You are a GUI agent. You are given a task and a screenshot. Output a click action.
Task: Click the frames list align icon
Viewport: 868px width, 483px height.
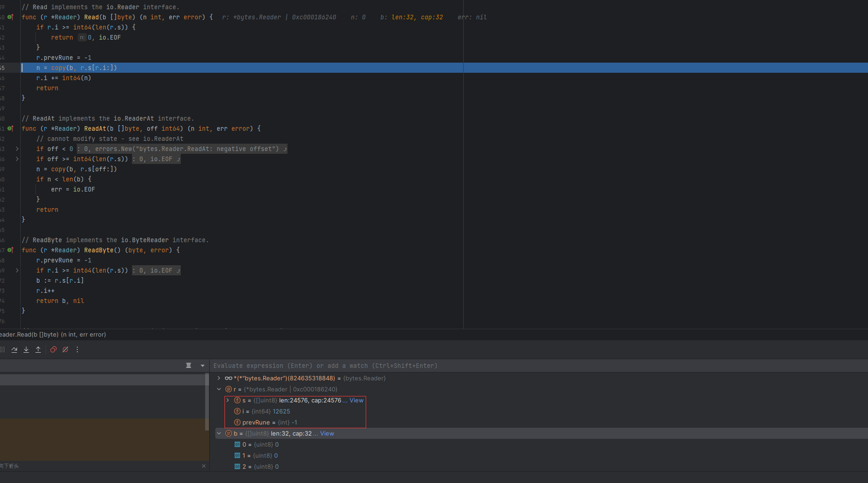click(189, 366)
